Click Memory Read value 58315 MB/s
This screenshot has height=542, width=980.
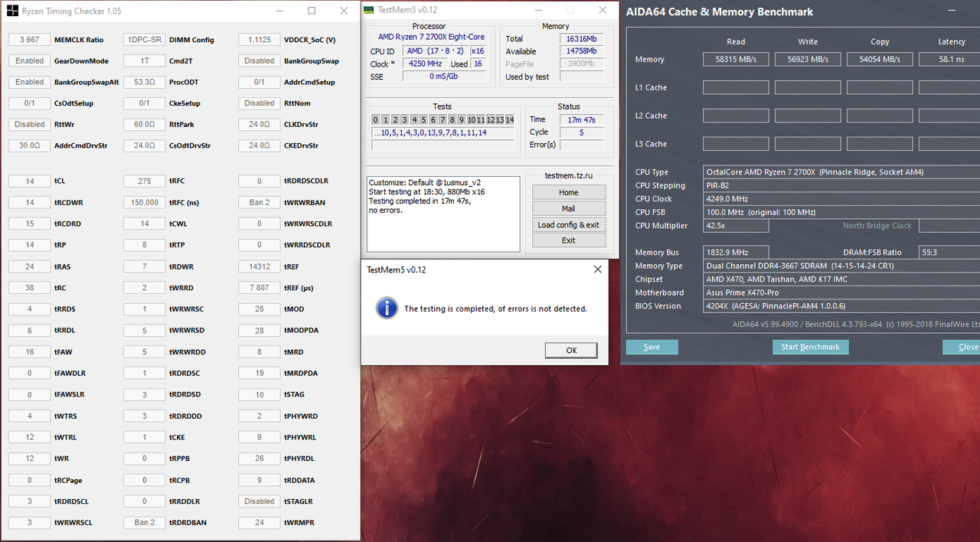point(736,59)
